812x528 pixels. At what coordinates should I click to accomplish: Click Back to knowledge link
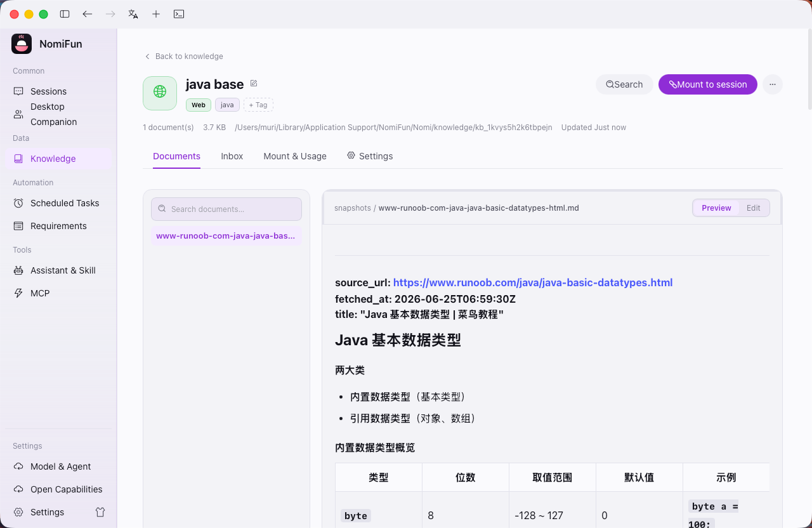click(x=184, y=56)
